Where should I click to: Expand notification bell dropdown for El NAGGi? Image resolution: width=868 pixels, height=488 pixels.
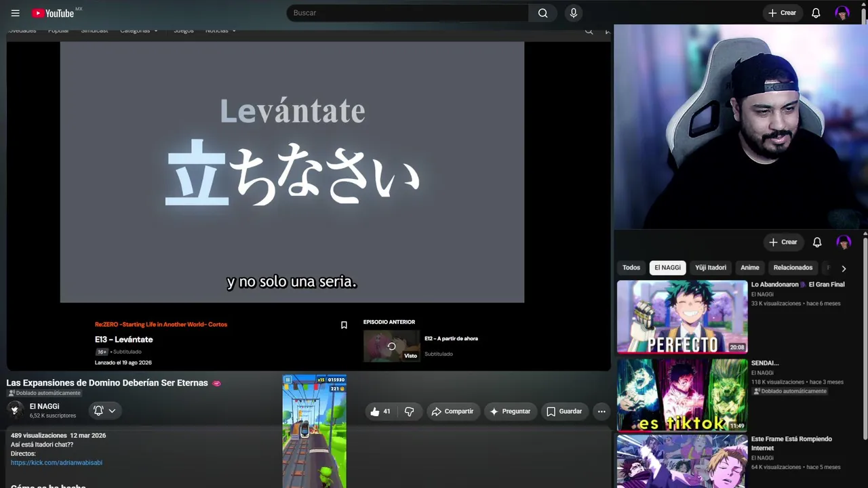click(104, 410)
